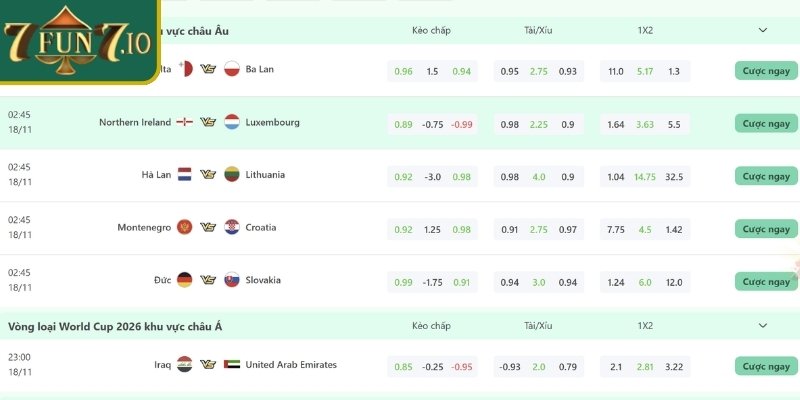Select the 14.75 draw odds for Hà Lan match
This screenshot has width=800, height=400.
(645, 177)
